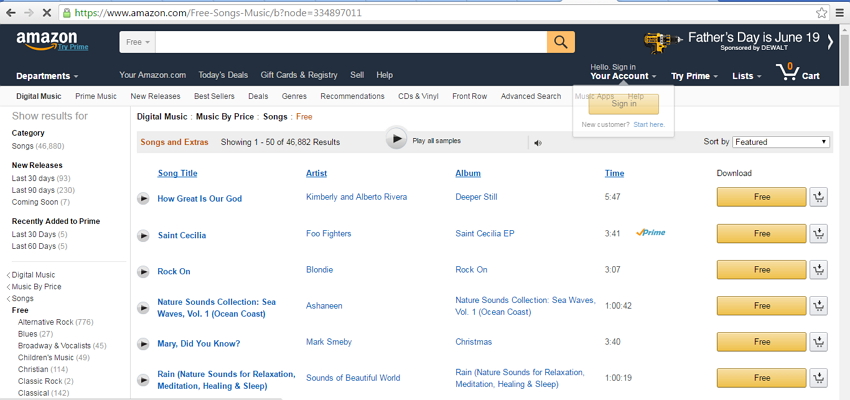The width and height of the screenshot is (850, 400).
Task: Click the yellow Sign in button
Action: [623, 104]
